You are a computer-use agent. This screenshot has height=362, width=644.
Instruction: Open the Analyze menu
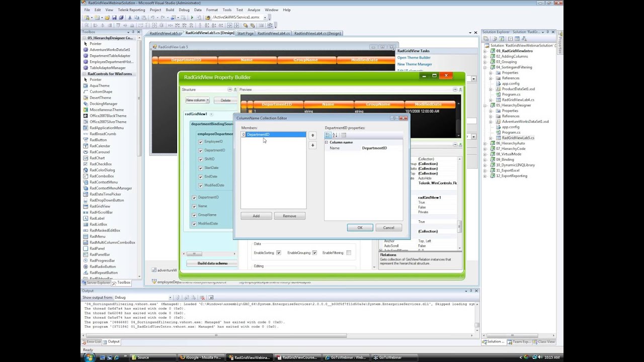click(254, 10)
